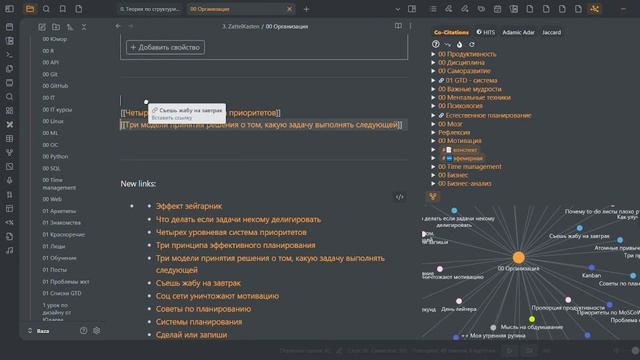The image size is (640, 360).
Task: Collapse all folders icon in file explorer
Action: coord(84,27)
